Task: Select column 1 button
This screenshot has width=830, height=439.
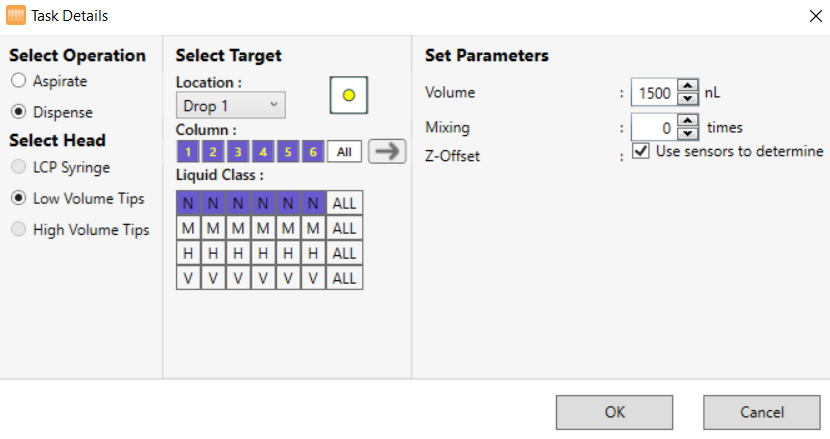Action: 187,152
